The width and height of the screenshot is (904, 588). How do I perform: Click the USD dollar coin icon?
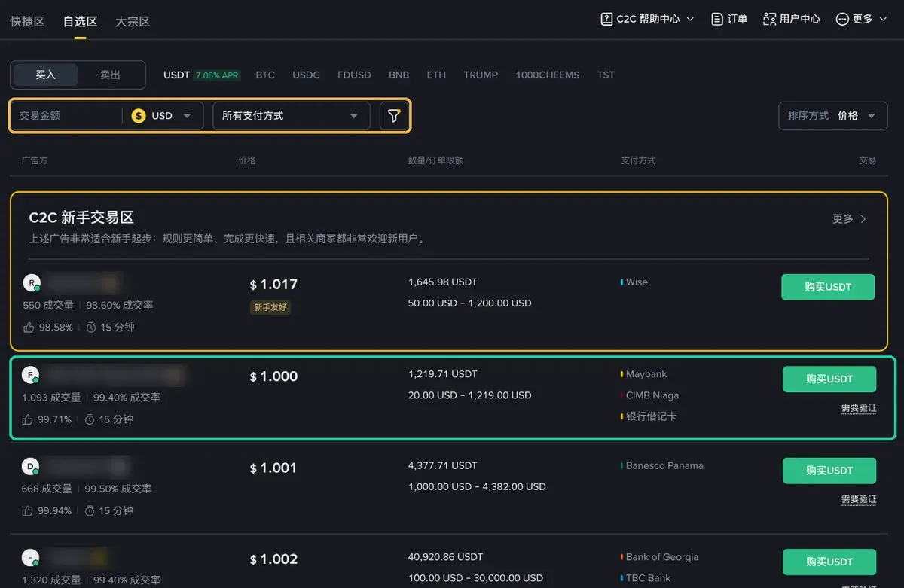coord(139,116)
